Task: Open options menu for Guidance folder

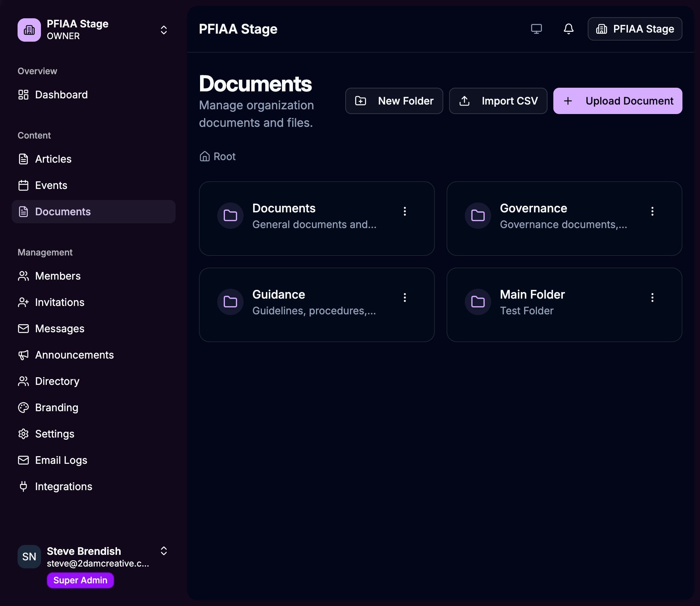Action: (405, 298)
